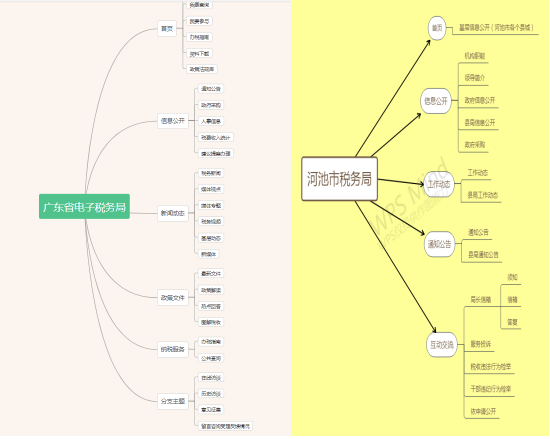The height and width of the screenshot is (439, 550).
Task: Click the 互动交流 oval node
Action: 442,345
